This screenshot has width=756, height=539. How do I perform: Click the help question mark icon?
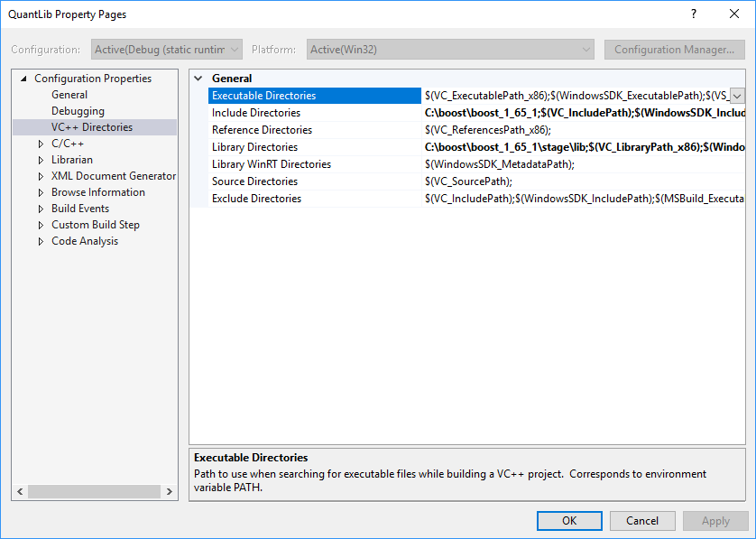[694, 14]
